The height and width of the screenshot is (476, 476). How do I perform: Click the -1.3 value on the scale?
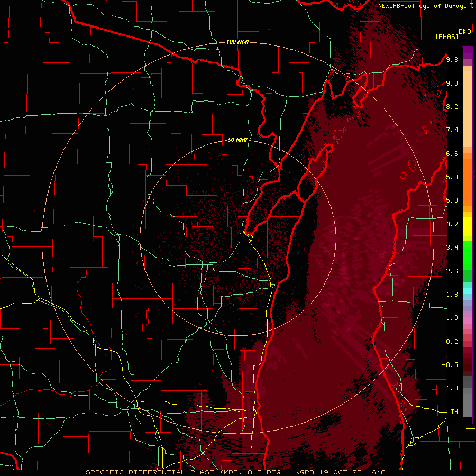[450, 388]
